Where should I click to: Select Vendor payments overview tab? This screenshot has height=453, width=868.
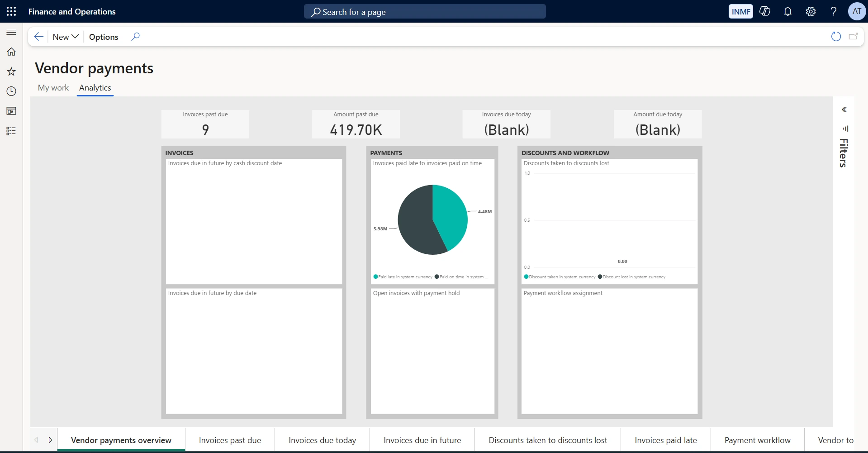point(121,440)
